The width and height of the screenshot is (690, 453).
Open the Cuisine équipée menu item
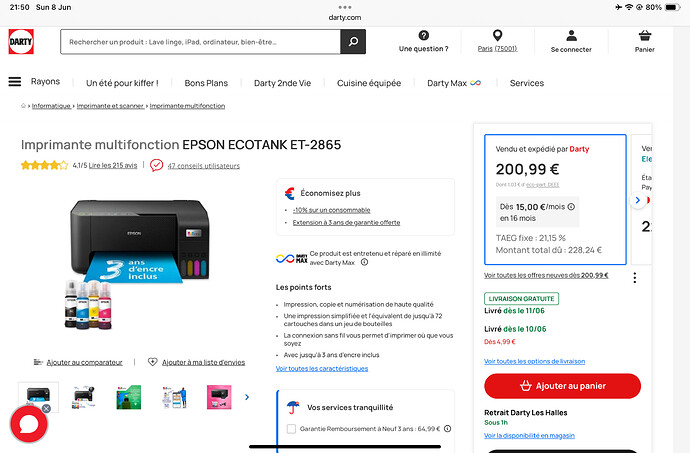[x=369, y=83]
